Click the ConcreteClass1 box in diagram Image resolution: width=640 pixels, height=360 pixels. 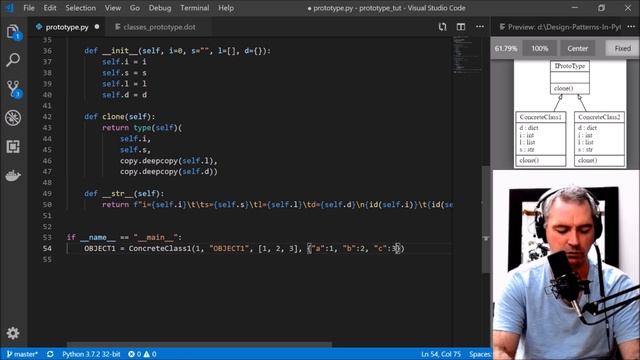click(540, 139)
